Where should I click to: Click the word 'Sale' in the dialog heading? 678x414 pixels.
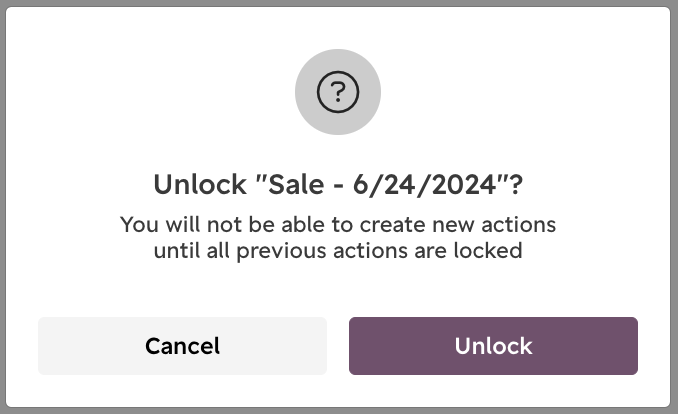coord(296,185)
